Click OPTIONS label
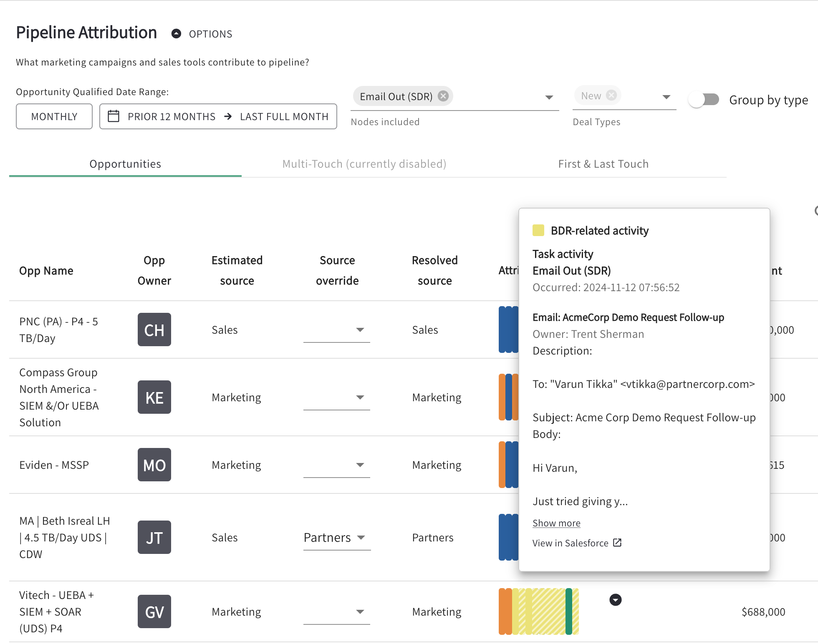This screenshot has width=818, height=644. click(211, 34)
